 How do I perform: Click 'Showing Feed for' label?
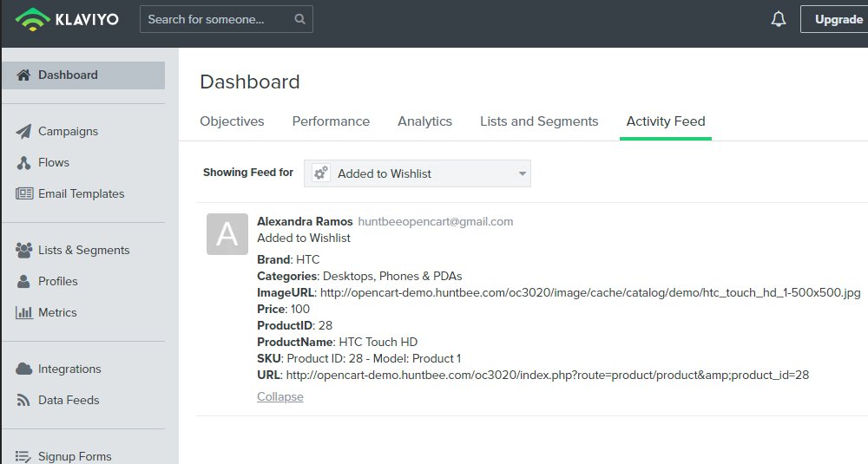coord(248,173)
